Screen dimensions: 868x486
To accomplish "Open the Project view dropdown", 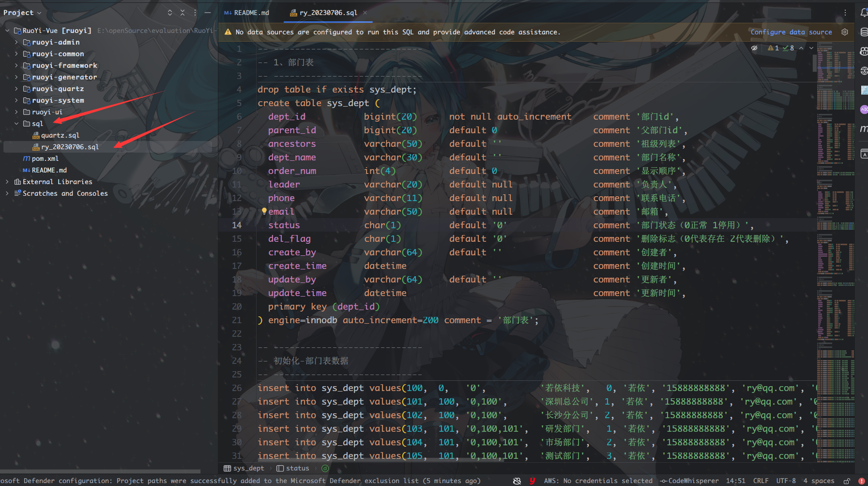I will pos(22,13).
